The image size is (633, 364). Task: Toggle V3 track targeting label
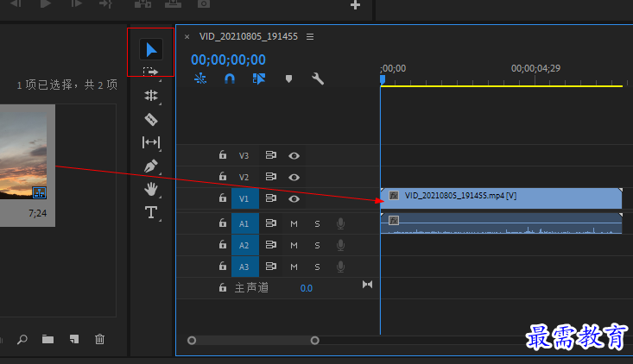point(244,155)
